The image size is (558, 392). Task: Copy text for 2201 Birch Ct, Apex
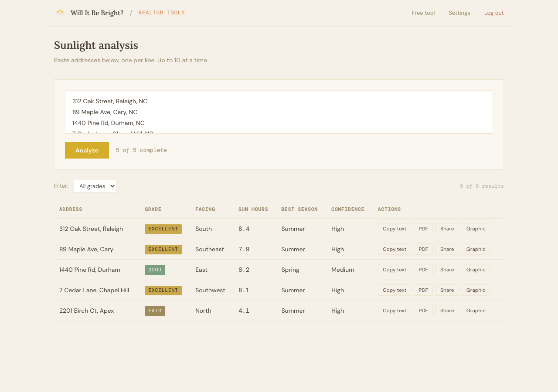click(394, 310)
